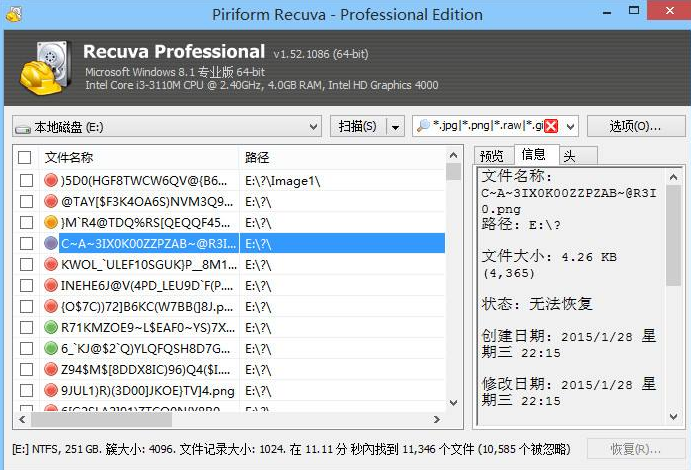This screenshot has width=691, height=470.
Task: Click the file list scroll-down arrow
Action: point(453,403)
